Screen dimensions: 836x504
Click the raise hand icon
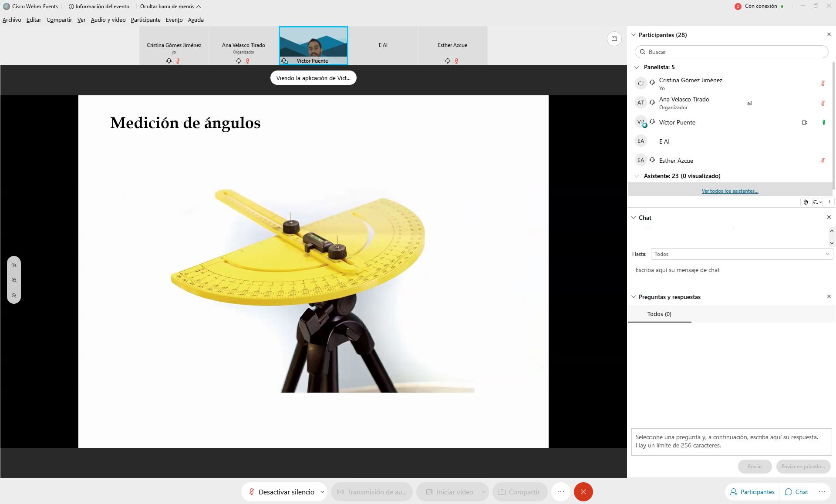(x=806, y=202)
